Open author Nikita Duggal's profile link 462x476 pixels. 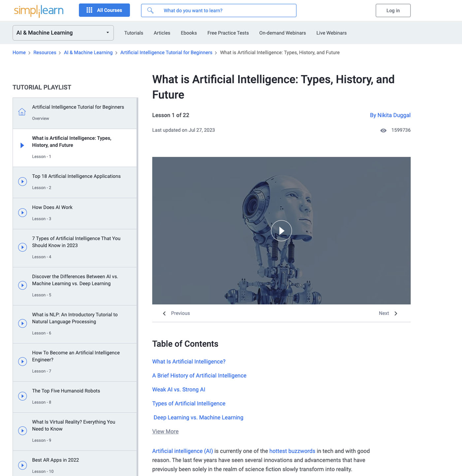(x=390, y=115)
